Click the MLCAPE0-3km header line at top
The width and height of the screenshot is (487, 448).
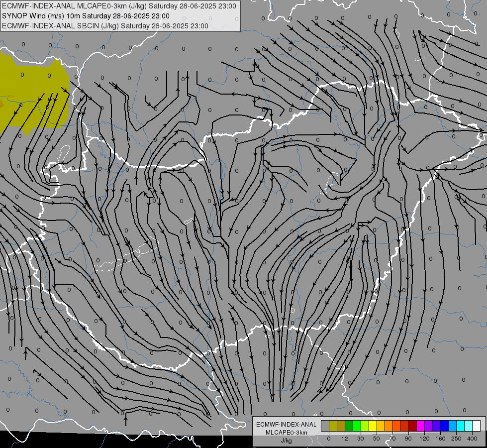[119, 6]
